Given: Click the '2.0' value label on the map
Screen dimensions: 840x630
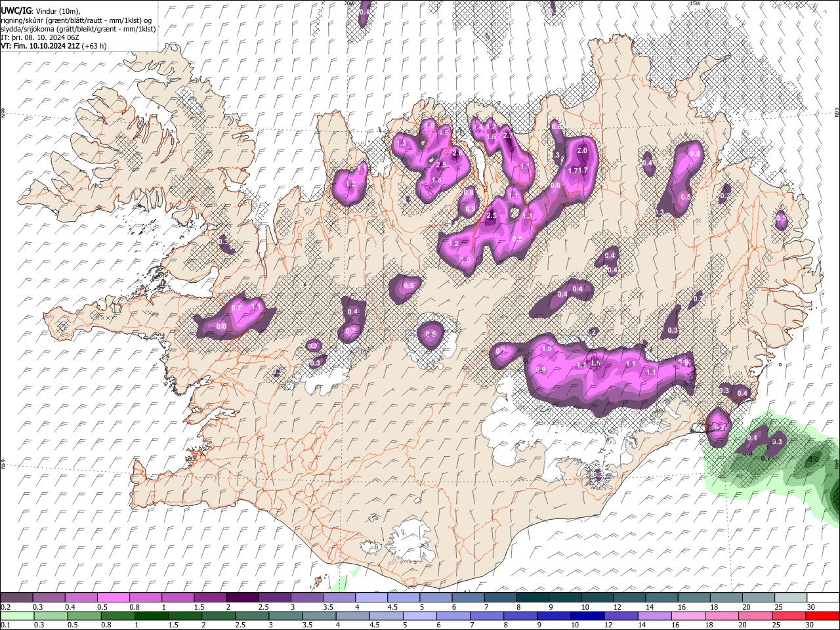Looking at the screenshot, I should point(581,150).
